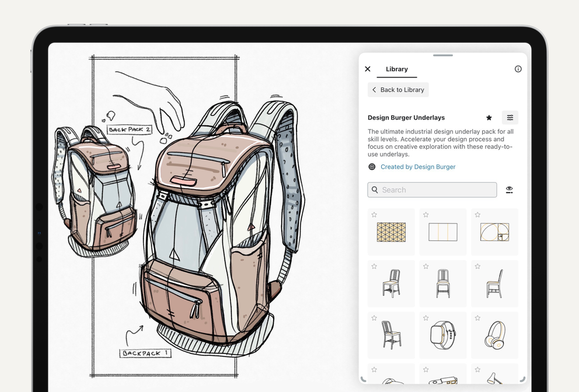Open the info icon in Library panel

coord(518,69)
